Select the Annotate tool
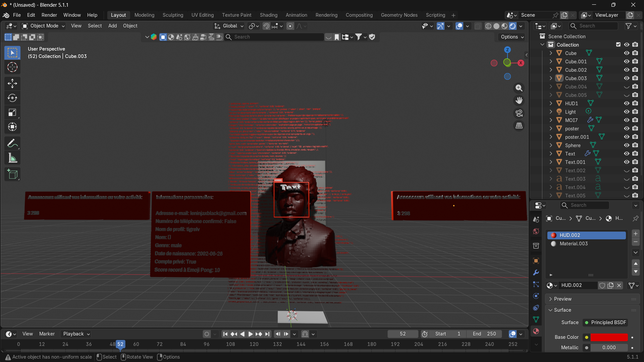 (x=12, y=143)
